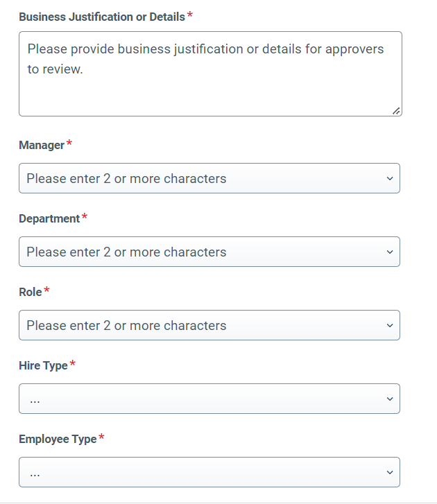This screenshot has width=437, height=504.
Task: Open the Manager search field placeholder text
Action: coord(126,178)
